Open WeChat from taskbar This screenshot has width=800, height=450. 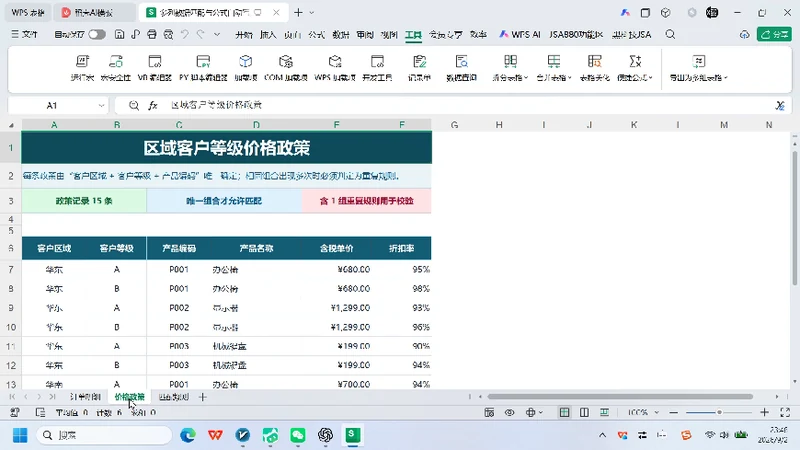[297, 435]
